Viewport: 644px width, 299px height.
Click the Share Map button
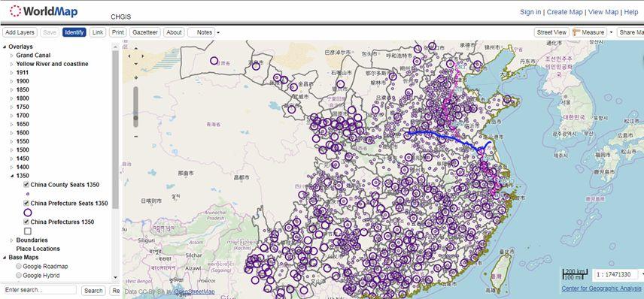click(x=631, y=32)
